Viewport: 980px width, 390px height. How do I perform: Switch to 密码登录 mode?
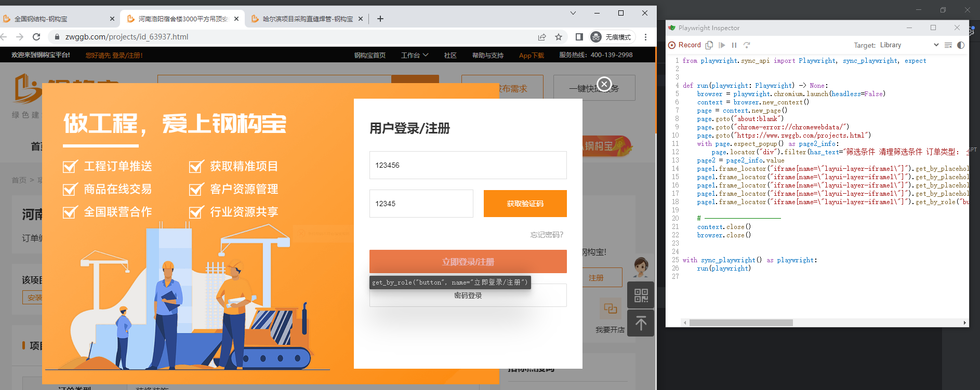coord(468,295)
